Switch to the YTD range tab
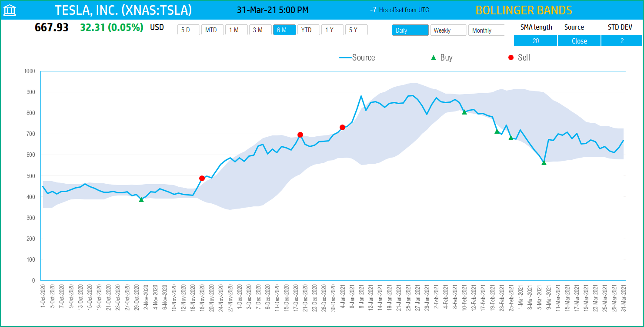644x327 pixels. point(308,30)
